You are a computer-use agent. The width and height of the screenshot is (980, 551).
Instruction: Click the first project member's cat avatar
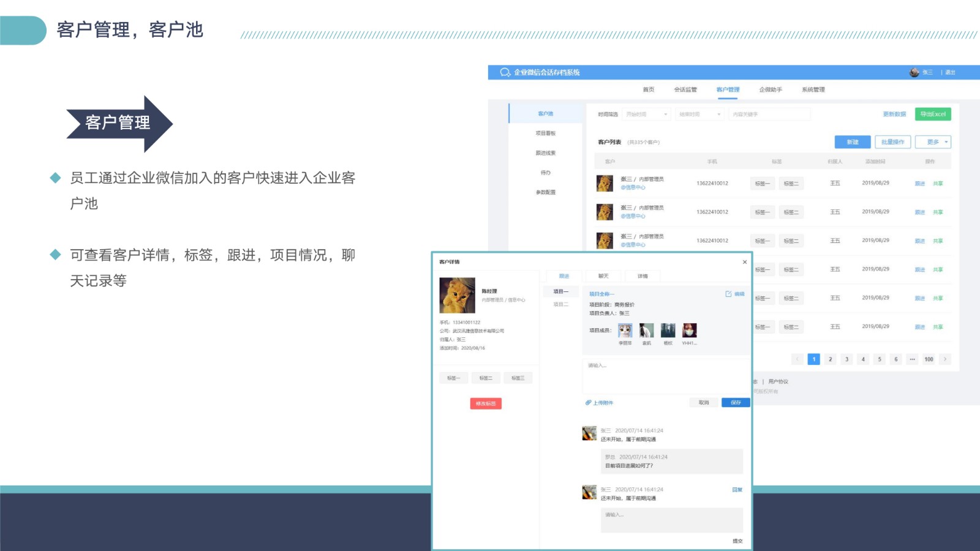point(625,331)
